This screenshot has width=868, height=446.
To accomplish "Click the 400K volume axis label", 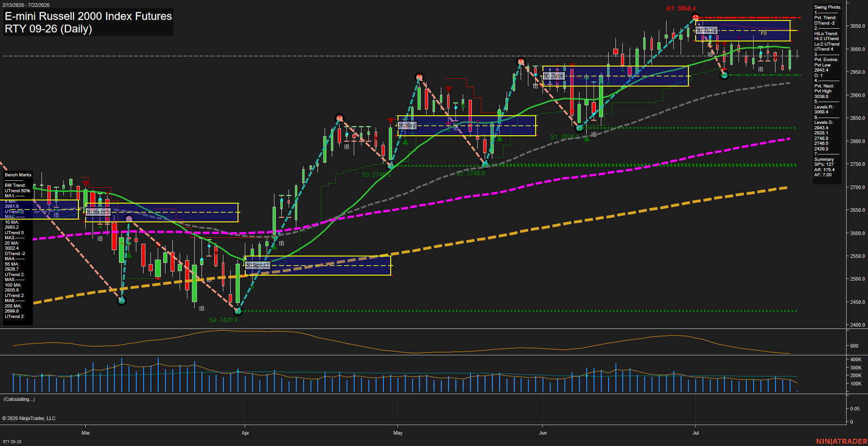I will click(856, 359).
